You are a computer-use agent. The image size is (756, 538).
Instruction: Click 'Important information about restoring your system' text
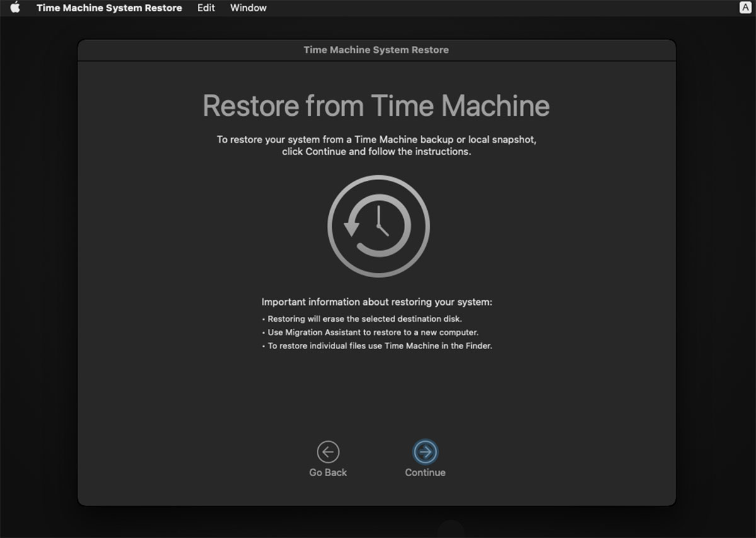(377, 302)
